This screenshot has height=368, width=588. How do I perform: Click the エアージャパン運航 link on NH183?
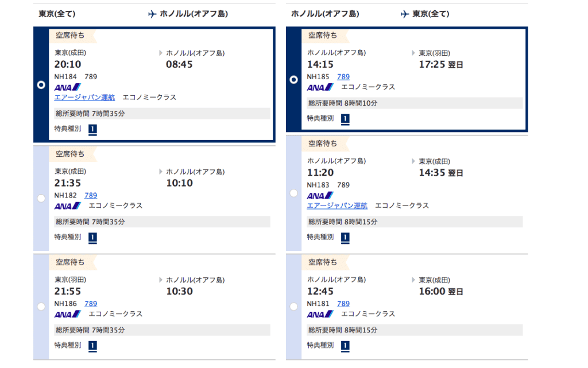(x=337, y=205)
